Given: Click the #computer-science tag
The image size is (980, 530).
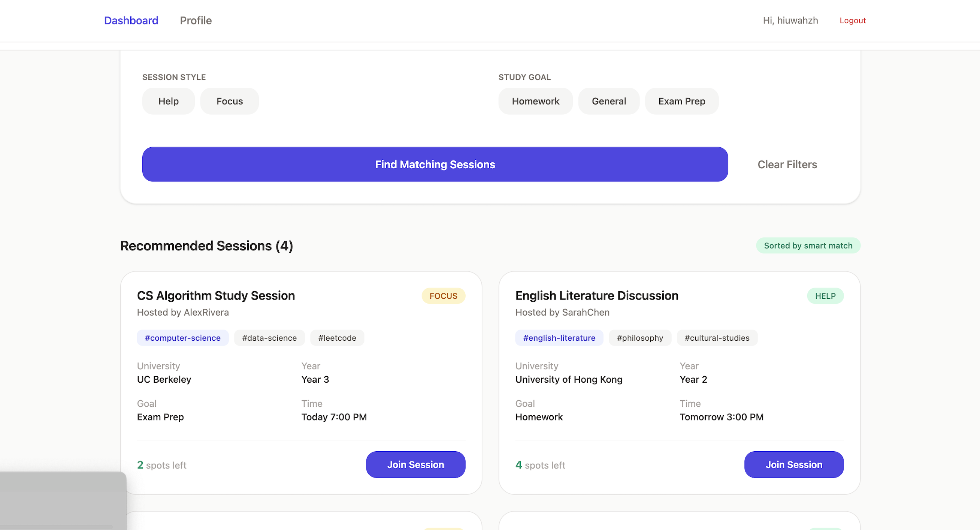Looking at the screenshot, I should point(182,338).
